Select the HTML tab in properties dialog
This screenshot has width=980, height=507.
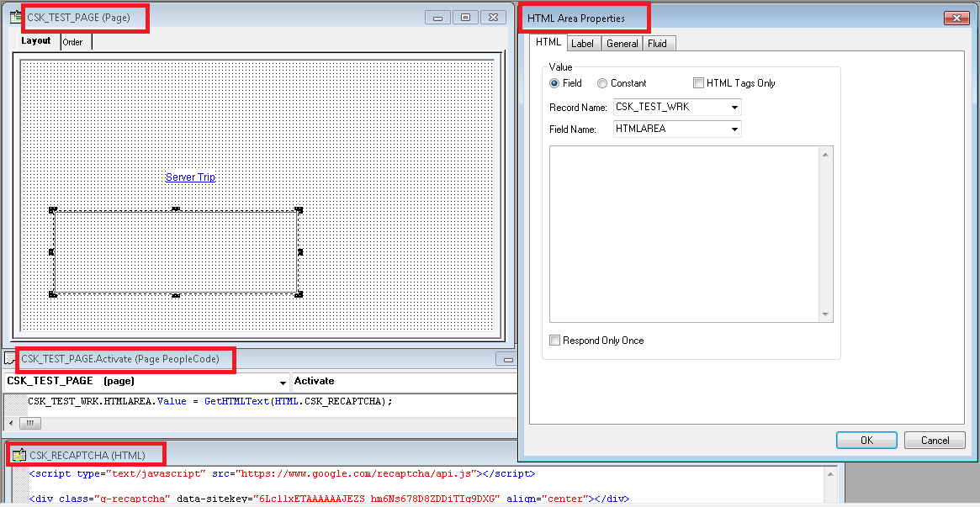(x=548, y=42)
